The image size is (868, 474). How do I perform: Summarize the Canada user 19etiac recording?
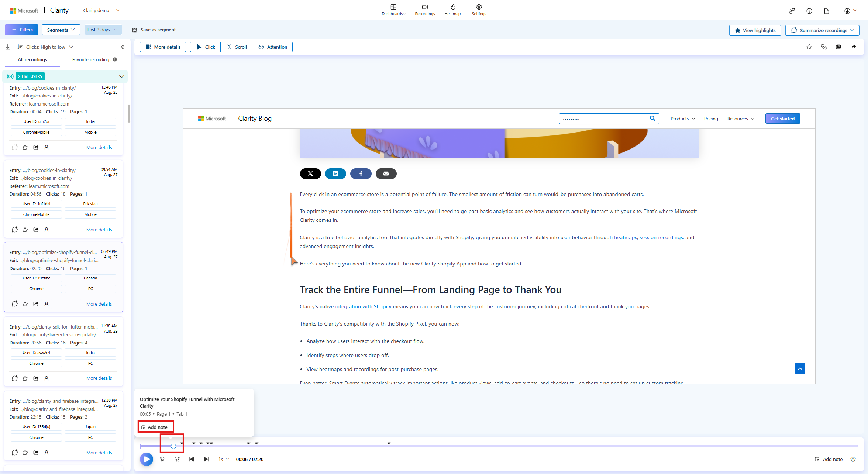(x=15, y=304)
